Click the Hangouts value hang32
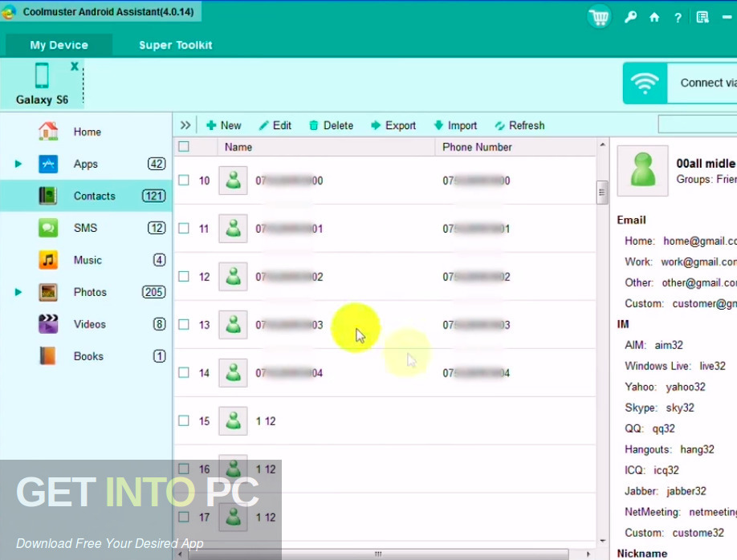 (697, 449)
